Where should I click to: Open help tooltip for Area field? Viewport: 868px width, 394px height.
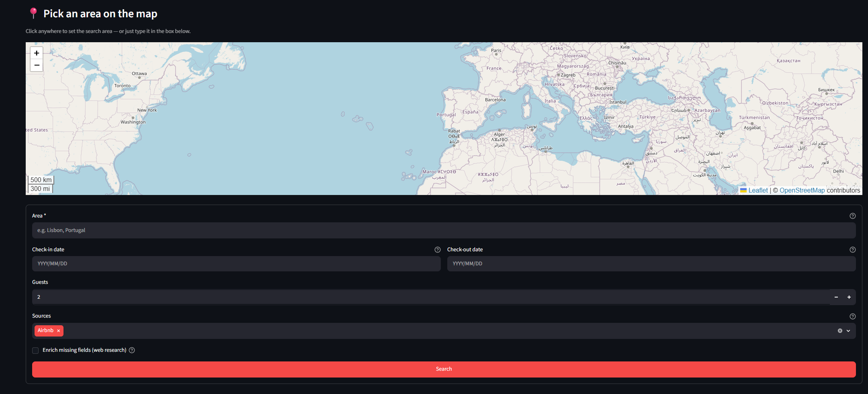point(852,216)
